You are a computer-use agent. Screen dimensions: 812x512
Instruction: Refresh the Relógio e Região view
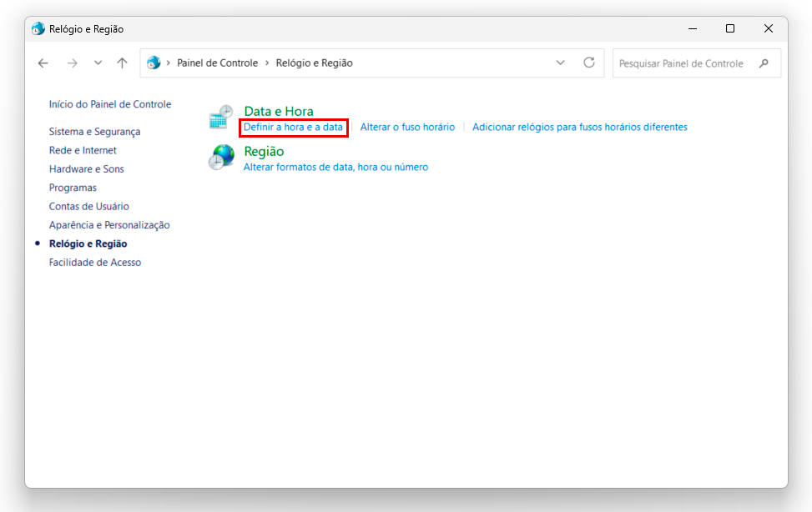click(x=589, y=63)
